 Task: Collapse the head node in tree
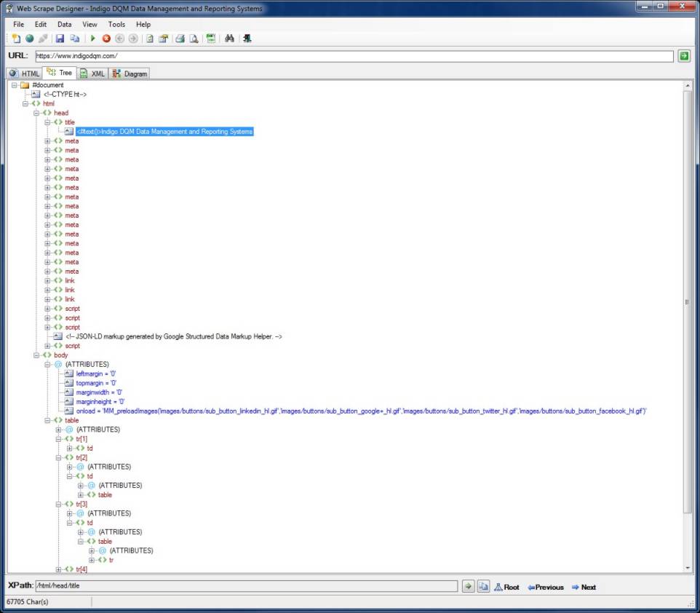(37, 113)
